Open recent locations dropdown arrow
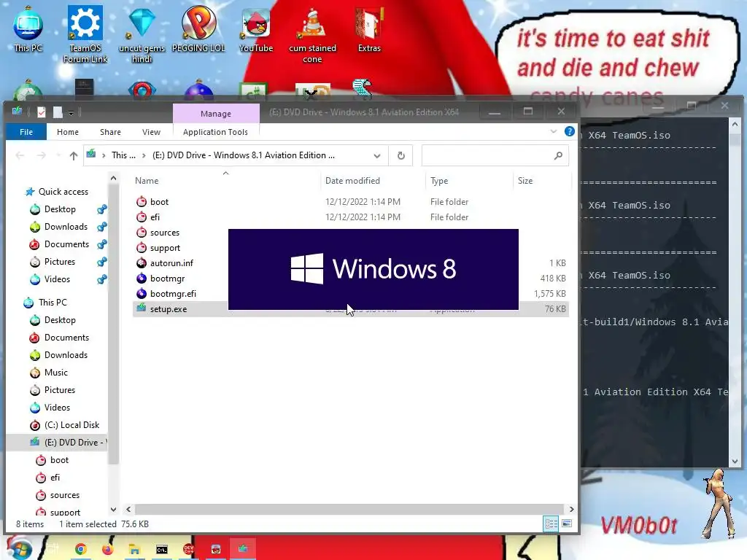Viewport: 747px width, 560px height. point(58,156)
